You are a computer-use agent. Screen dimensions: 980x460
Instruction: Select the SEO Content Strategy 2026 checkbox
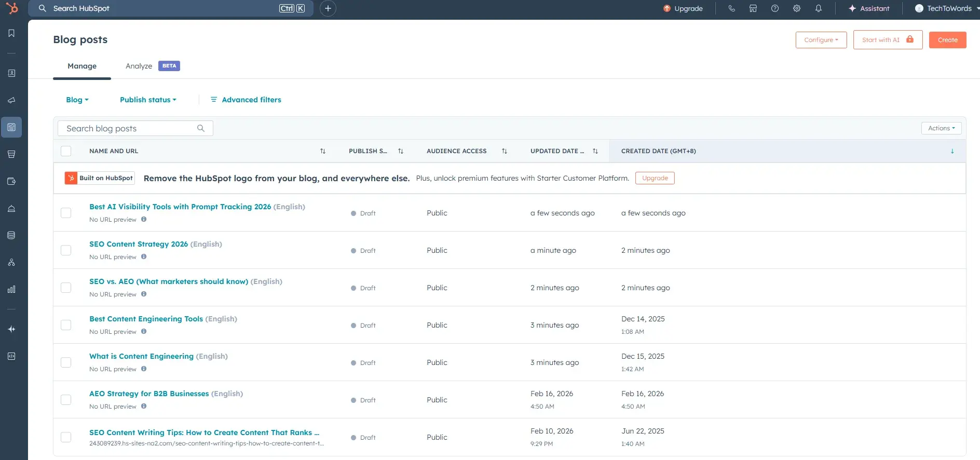(66, 250)
